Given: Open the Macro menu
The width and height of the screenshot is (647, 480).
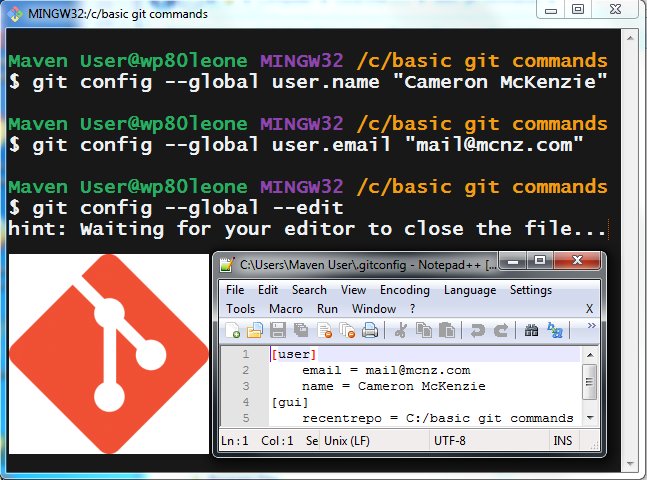Looking at the screenshot, I should click(x=286, y=309).
